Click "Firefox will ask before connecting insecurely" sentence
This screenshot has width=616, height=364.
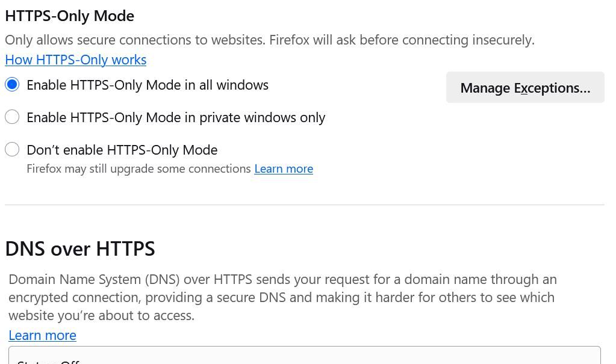[402, 40]
